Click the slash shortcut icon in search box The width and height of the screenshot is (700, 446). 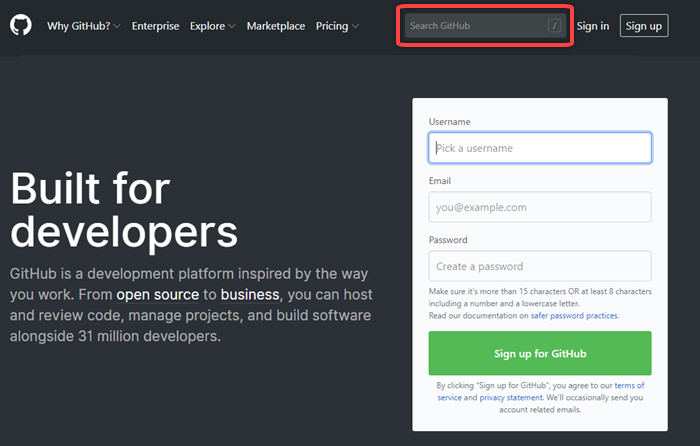pos(554,26)
